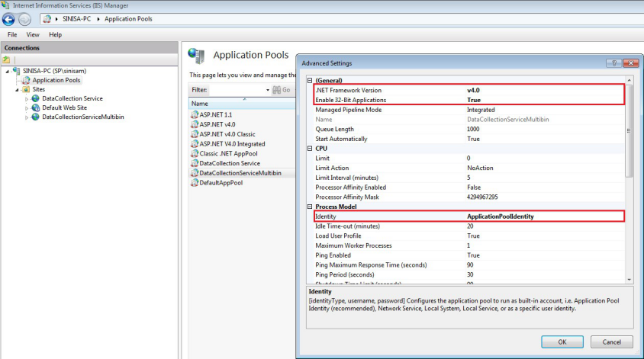The image size is (644, 359).
Task: Select the Limit Action property row
Action: (x=469, y=168)
